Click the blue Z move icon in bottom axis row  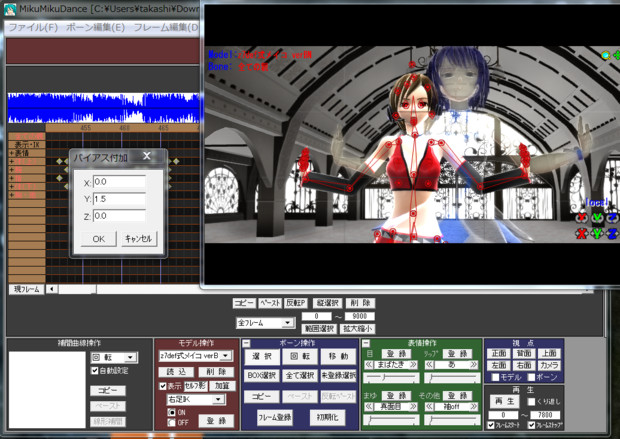612,233
